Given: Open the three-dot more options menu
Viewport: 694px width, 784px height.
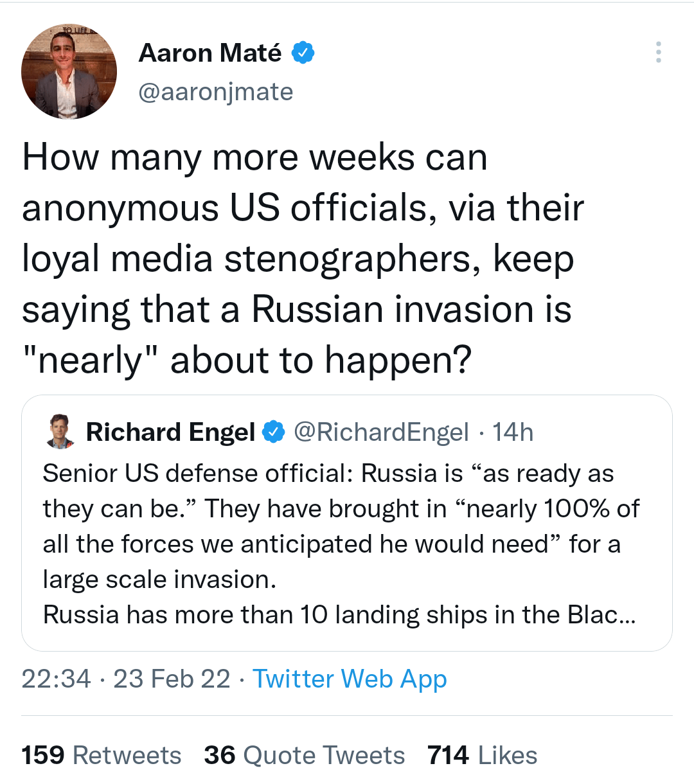Looking at the screenshot, I should 658,52.
